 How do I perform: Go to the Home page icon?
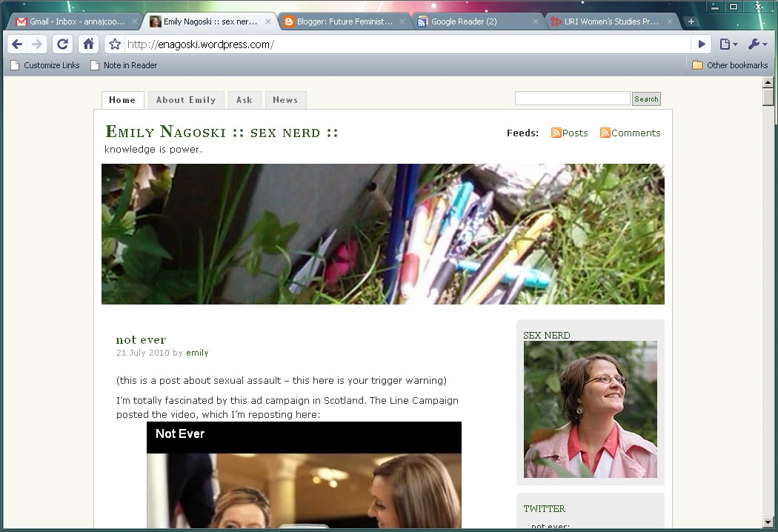pos(88,44)
